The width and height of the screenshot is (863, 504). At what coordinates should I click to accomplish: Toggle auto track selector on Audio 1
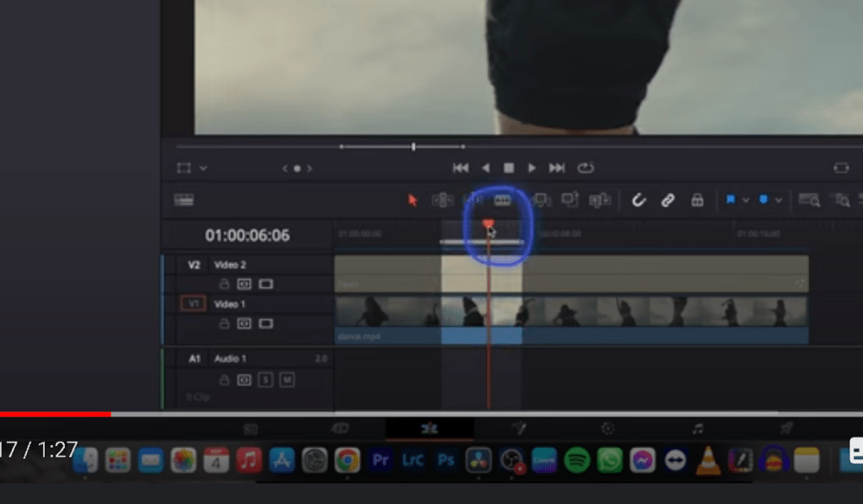[x=244, y=379]
